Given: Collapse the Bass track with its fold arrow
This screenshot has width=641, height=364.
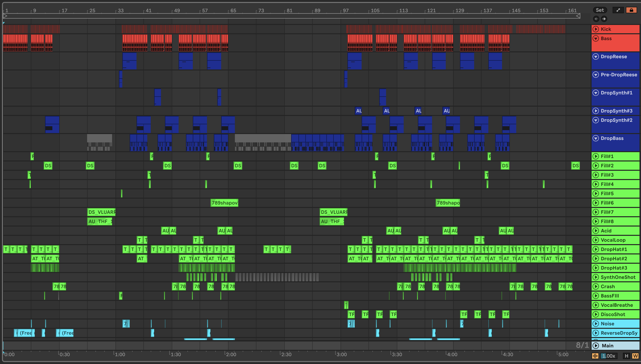Looking at the screenshot, I should (596, 38).
